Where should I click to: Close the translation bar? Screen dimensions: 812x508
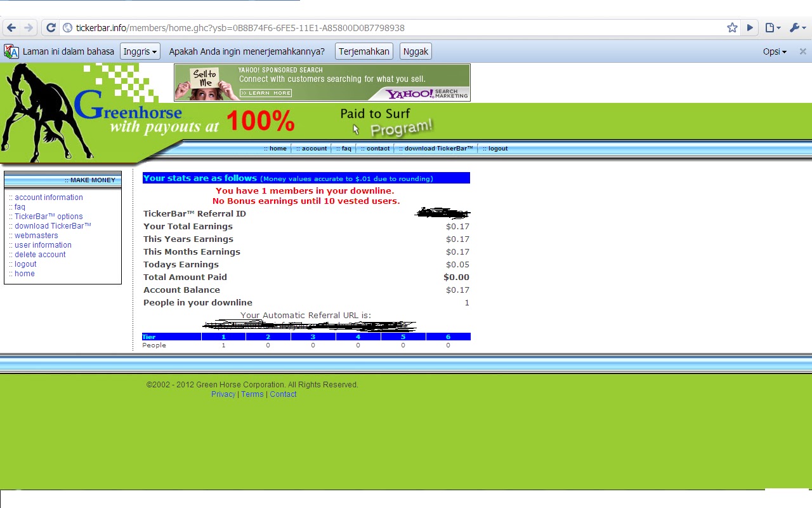802,51
